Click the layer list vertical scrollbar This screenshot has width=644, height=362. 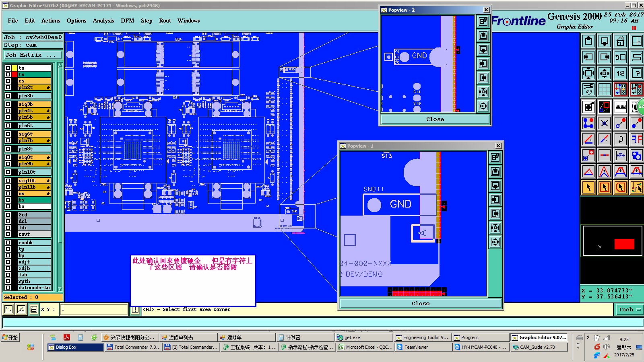click(x=60, y=177)
